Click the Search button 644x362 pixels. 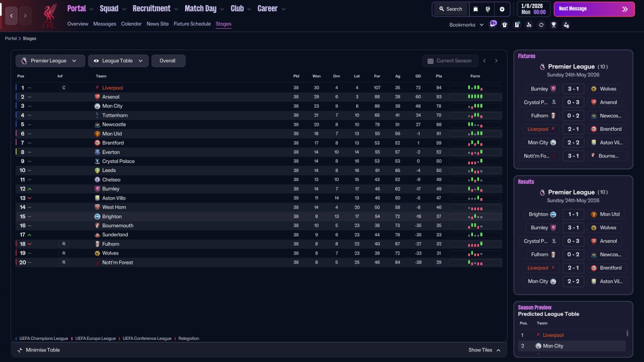(450, 9)
